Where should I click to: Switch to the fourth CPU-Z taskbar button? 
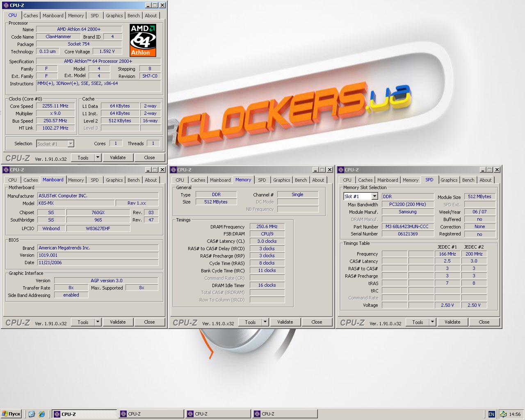[x=285, y=414]
